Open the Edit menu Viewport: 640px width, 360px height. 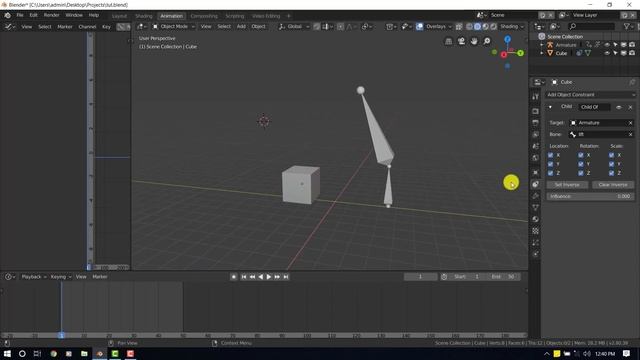[33, 16]
